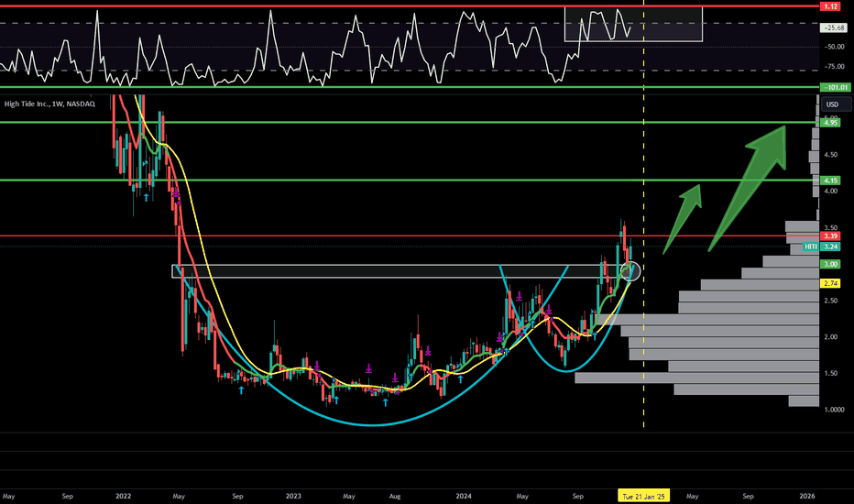This screenshot has height=504, width=854.
Task: Click the 2023 label on the time axis
Action: (293, 497)
